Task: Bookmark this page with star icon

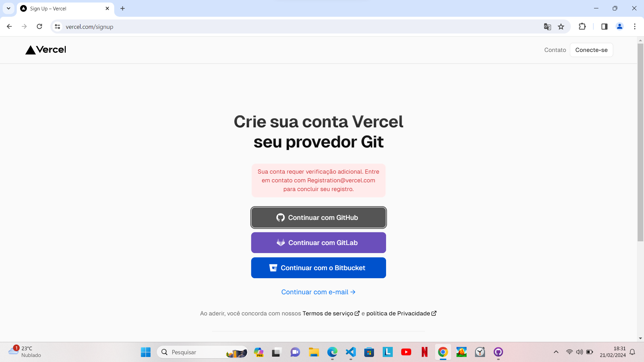Action: [x=561, y=26]
